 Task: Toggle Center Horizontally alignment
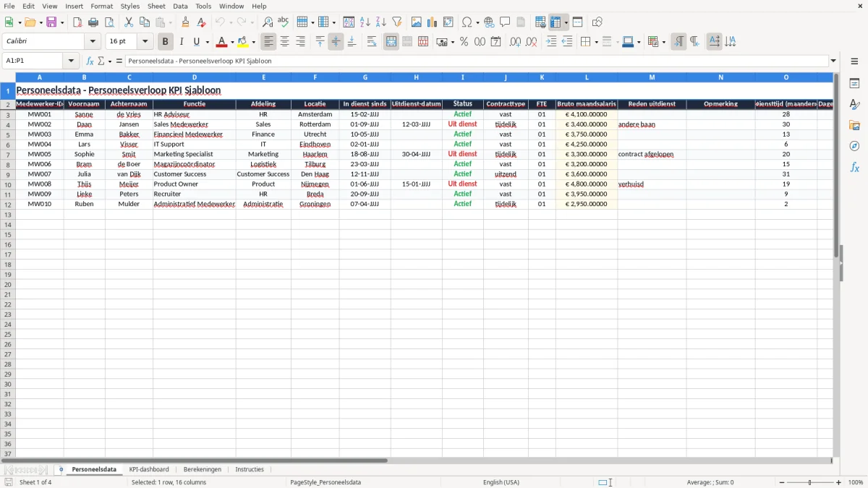point(285,42)
